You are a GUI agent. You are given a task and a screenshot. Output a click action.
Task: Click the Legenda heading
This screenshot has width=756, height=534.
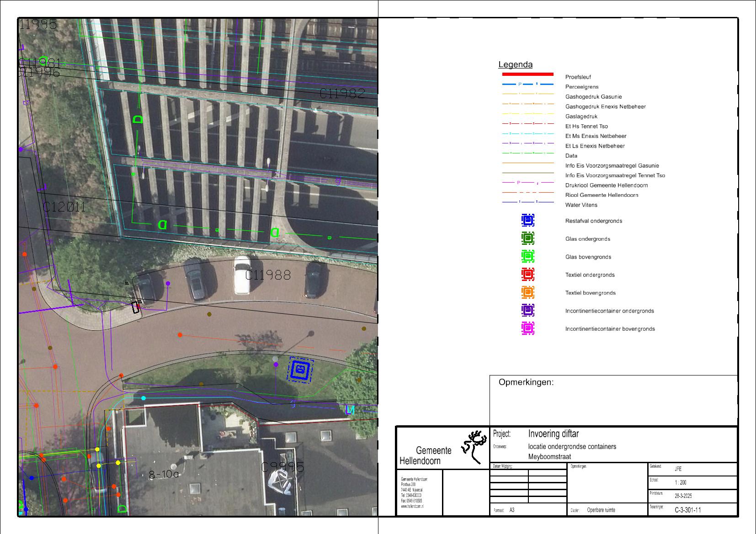coord(515,65)
